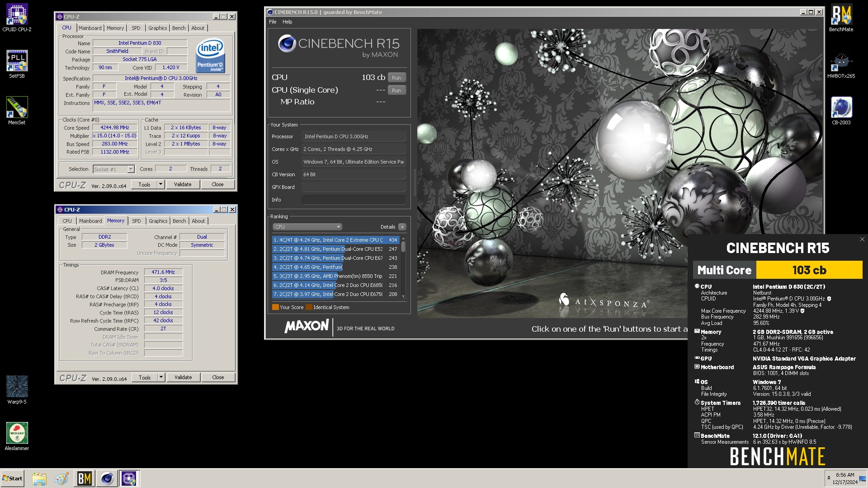This screenshot has width=868, height=488.
Task: Switch to CPU-Z taskbar button
Action: [129, 479]
